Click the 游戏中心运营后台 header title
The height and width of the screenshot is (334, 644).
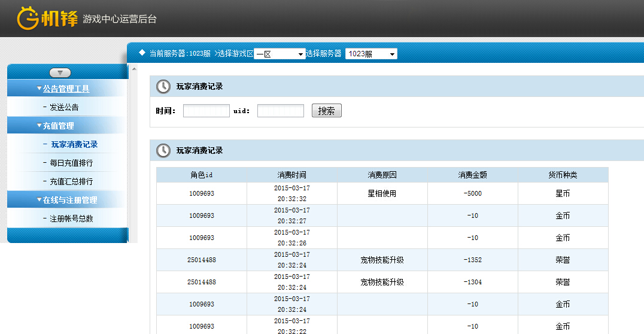[x=120, y=19]
